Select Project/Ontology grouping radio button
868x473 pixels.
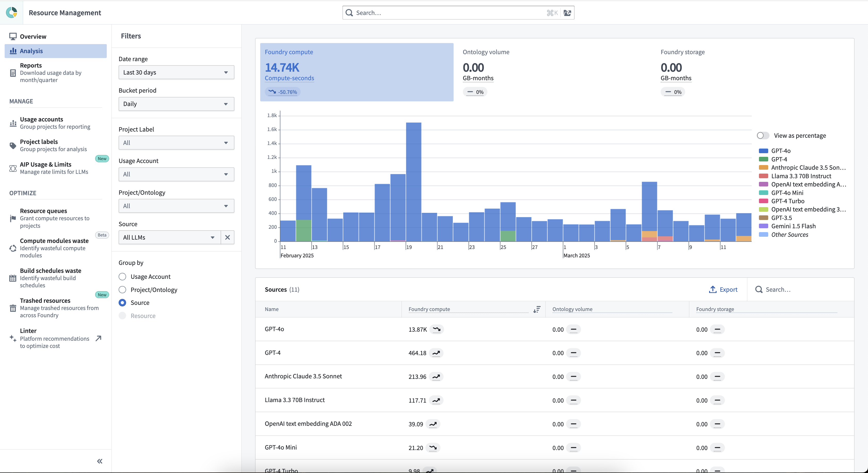(122, 290)
